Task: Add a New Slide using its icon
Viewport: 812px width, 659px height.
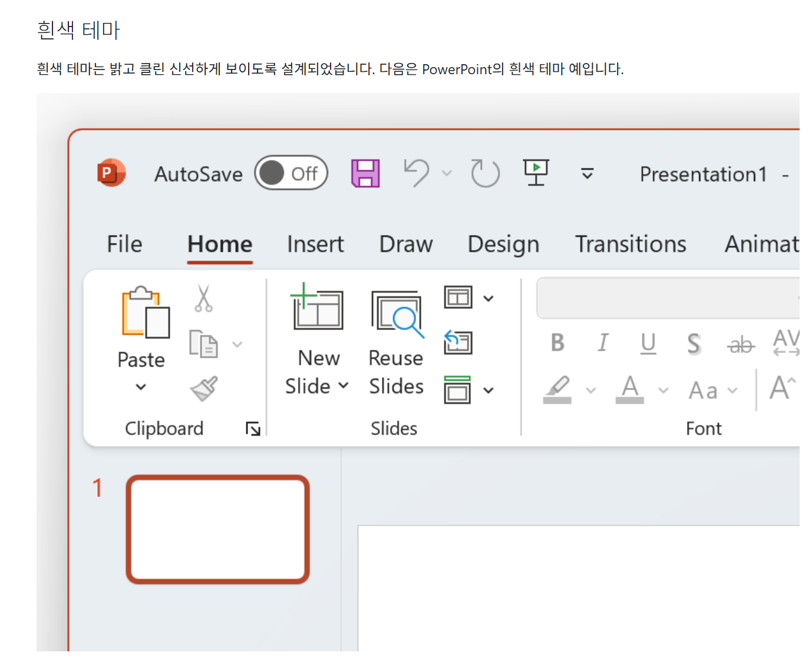Action: (x=318, y=306)
